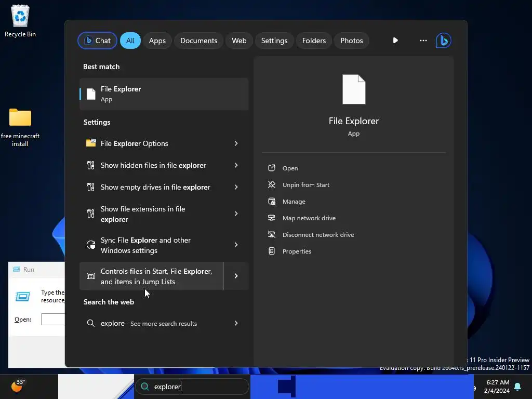Switch to the Apps filter tab

(157, 41)
